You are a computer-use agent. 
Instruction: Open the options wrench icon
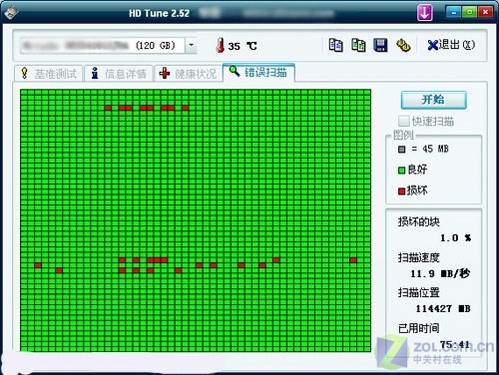[403, 45]
